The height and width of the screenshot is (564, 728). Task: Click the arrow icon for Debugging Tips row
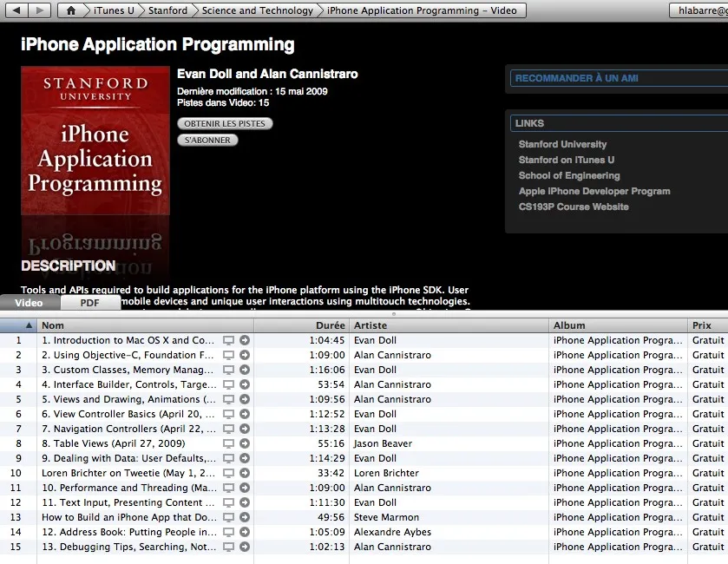(245, 547)
